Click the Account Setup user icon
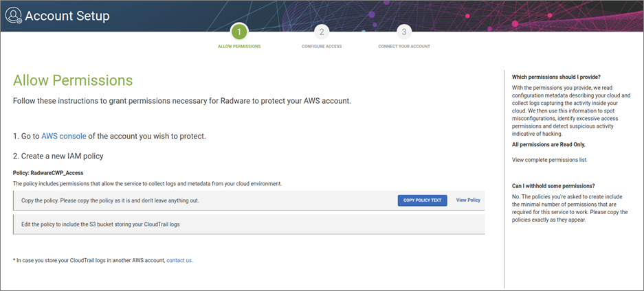 pyautogui.click(x=14, y=16)
